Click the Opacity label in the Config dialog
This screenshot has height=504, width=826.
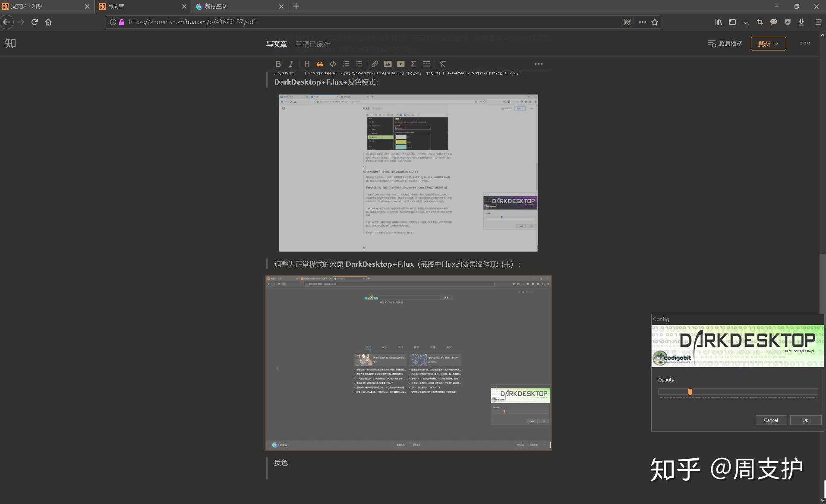666,380
